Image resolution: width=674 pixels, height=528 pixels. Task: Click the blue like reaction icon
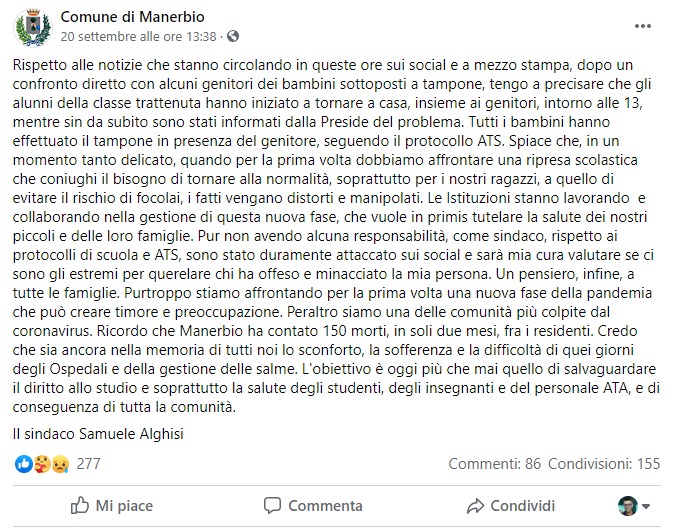(x=23, y=464)
